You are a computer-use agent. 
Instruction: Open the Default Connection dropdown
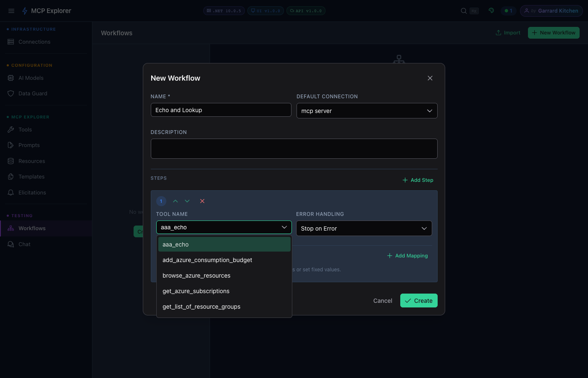(366, 110)
